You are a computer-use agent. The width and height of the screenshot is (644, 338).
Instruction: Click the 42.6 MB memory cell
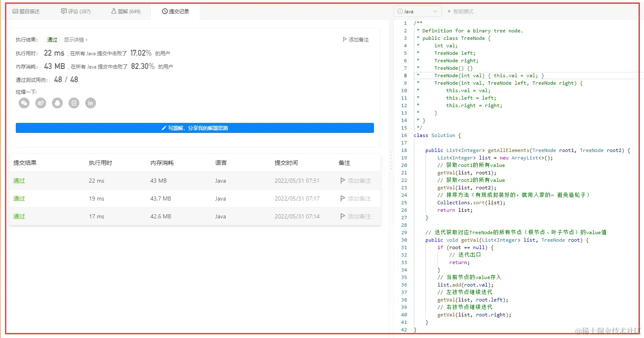tap(161, 216)
